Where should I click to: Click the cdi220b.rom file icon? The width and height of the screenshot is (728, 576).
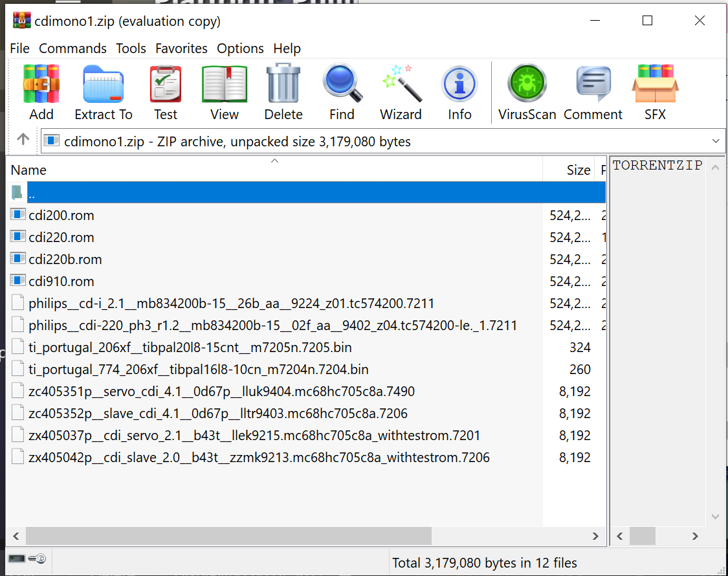pyautogui.click(x=18, y=259)
